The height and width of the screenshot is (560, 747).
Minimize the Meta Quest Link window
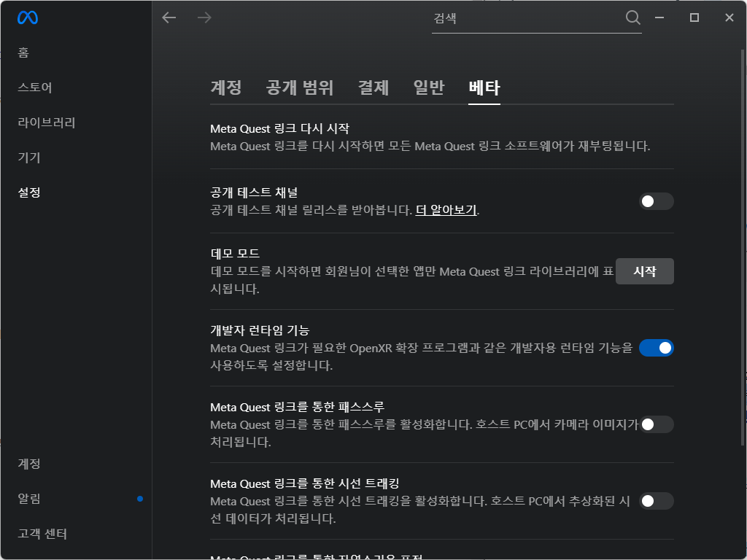coord(659,17)
